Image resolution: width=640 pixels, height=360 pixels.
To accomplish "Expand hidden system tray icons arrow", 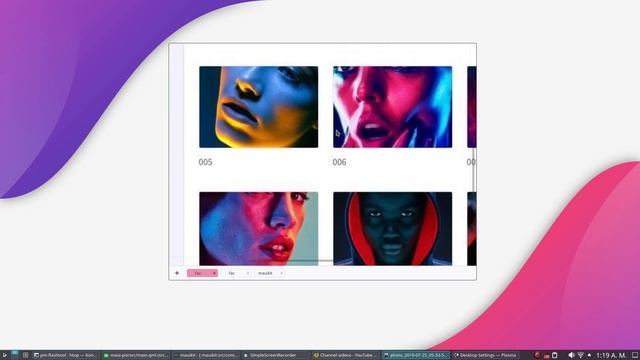I will [589, 355].
